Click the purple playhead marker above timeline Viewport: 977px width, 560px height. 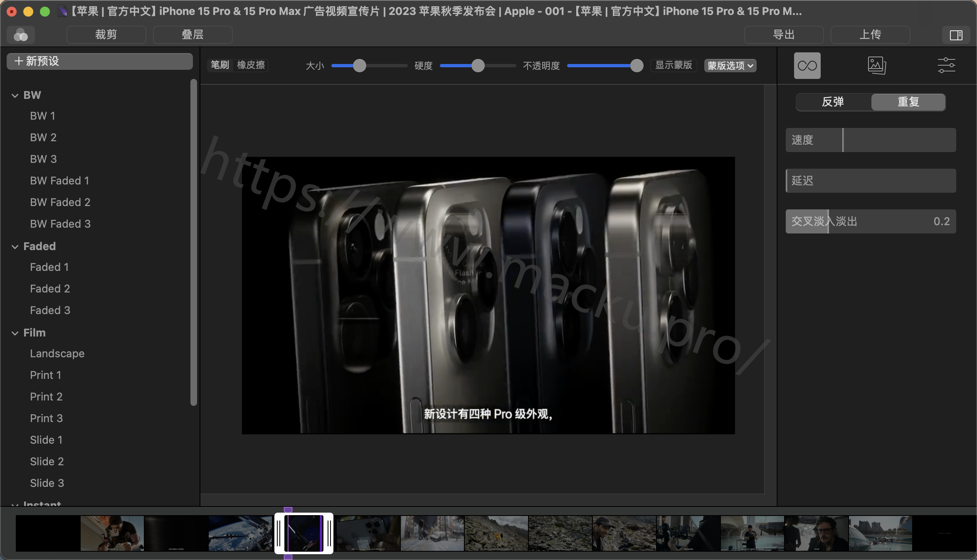point(288,510)
